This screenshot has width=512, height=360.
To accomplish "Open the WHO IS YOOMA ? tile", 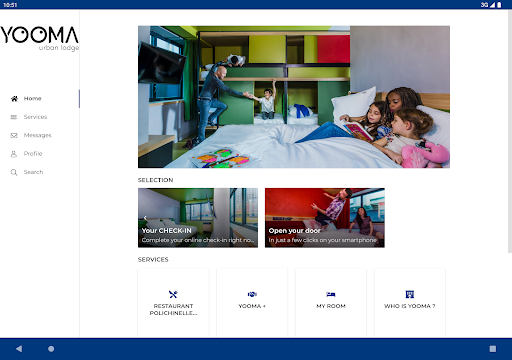I will coord(410,303).
